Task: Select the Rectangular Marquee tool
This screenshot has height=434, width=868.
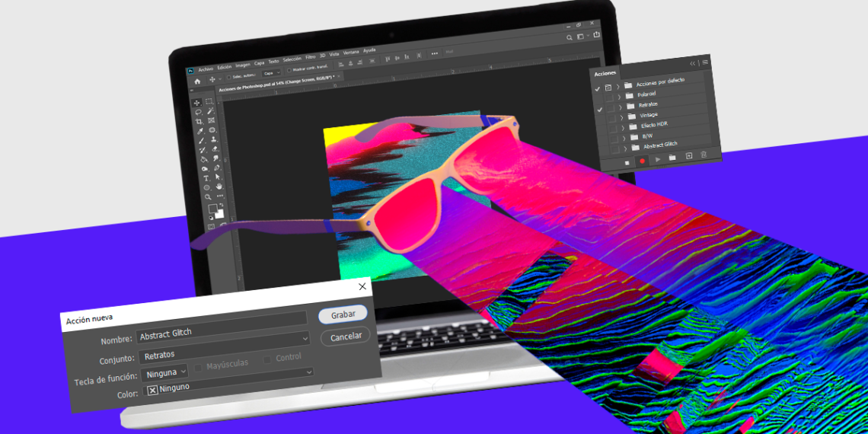Action: pyautogui.click(x=209, y=101)
